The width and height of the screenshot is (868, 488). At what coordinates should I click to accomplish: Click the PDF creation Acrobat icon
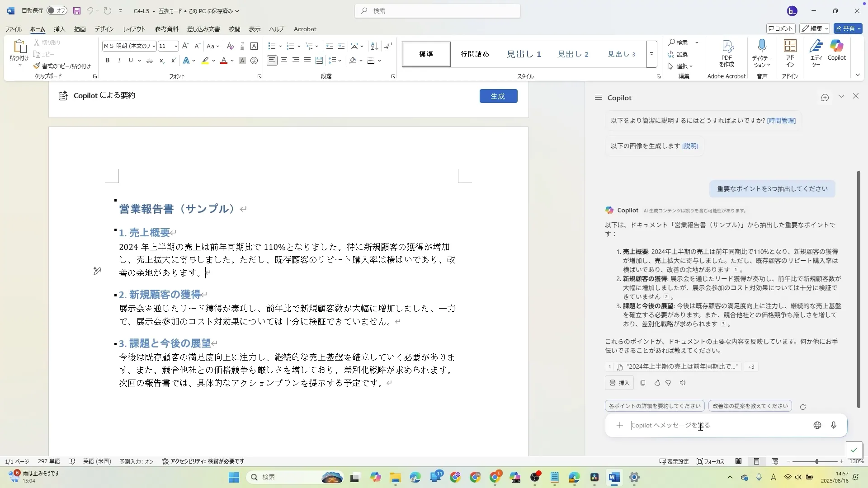(726, 50)
